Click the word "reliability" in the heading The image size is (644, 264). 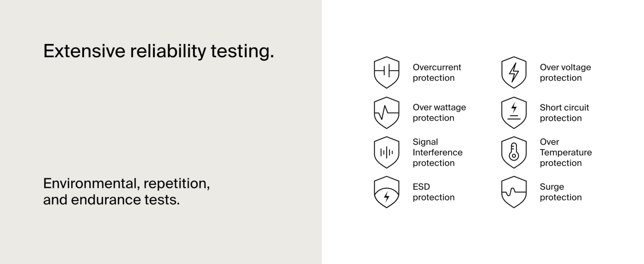click(x=168, y=52)
